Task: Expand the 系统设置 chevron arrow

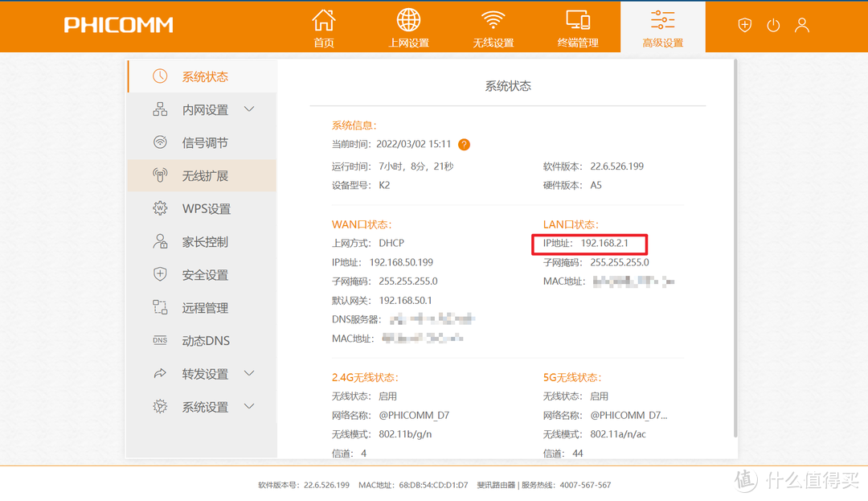Action: pos(249,407)
